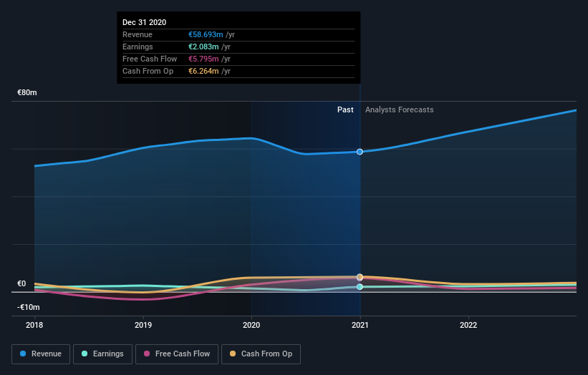
Task: Click the 2022 x-axis label
Action: [x=468, y=325]
